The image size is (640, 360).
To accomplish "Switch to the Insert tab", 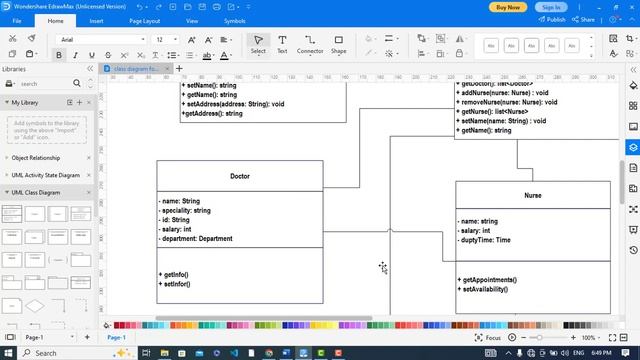I will [96, 21].
